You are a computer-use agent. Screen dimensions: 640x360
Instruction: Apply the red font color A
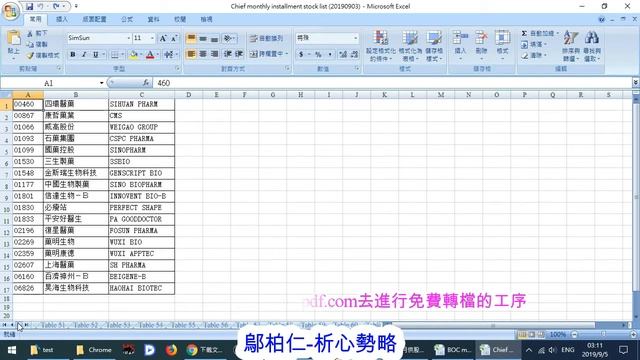(150, 54)
